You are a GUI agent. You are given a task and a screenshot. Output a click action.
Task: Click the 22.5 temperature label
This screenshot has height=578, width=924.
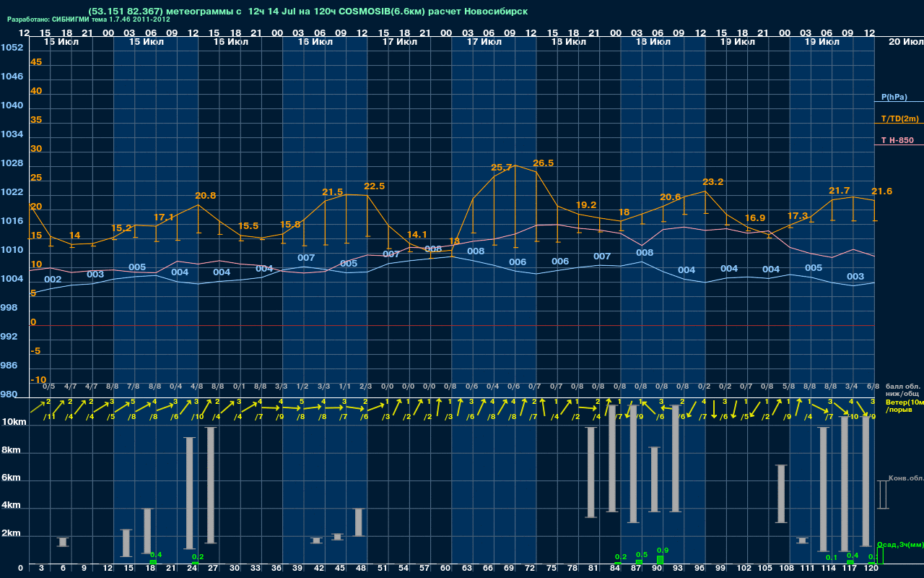[x=374, y=186]
